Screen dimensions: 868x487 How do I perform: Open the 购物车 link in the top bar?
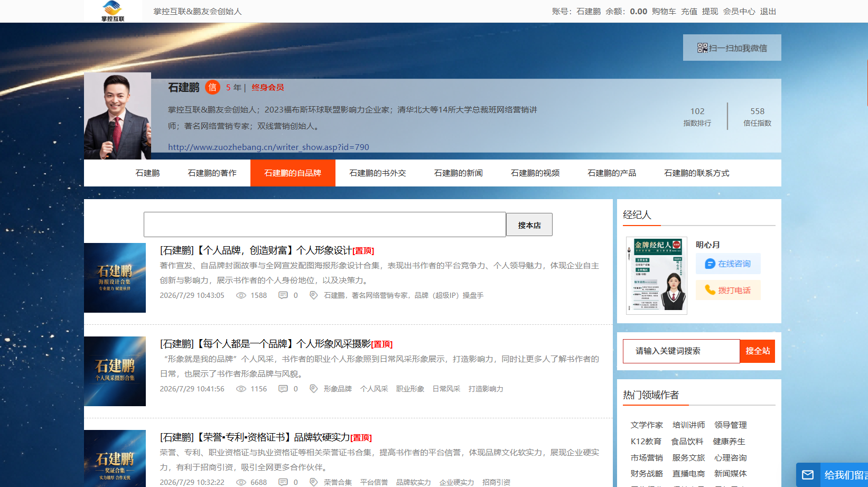664,12
